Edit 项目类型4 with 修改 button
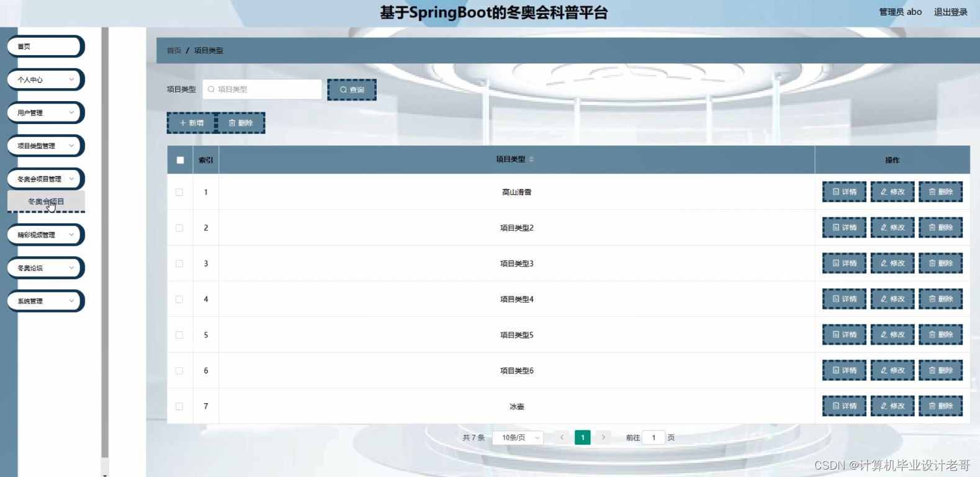Viewport: 980px width, 477px height. (x=892, y=299)
